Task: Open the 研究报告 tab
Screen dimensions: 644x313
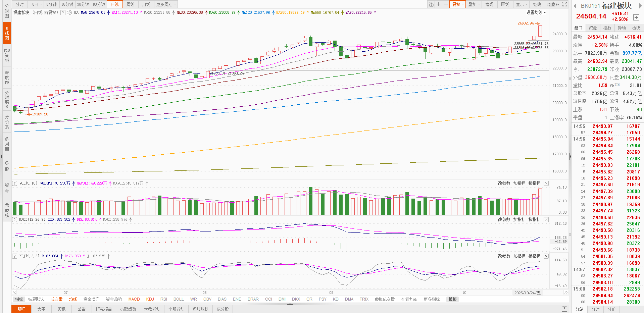Action: pos(104,309)
